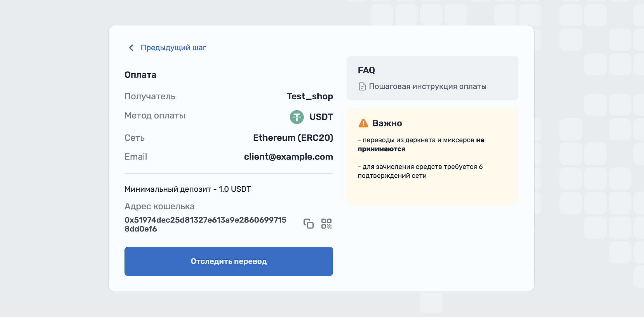Click the "Адрес кошелька" label
Screen dimensions: 644x317
(159, 206)
